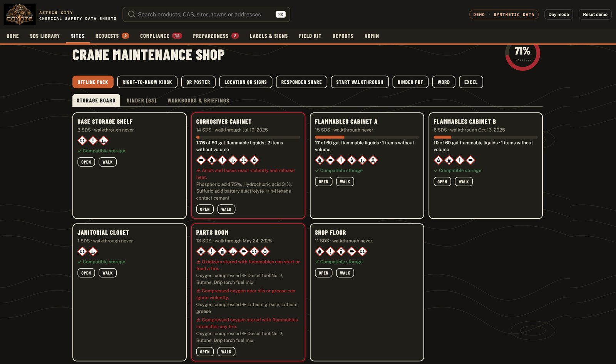Click the corrosion pictogram in Base Storage Shelf
This screenshot has height=364, width=616.
click(x=82, y=140)
